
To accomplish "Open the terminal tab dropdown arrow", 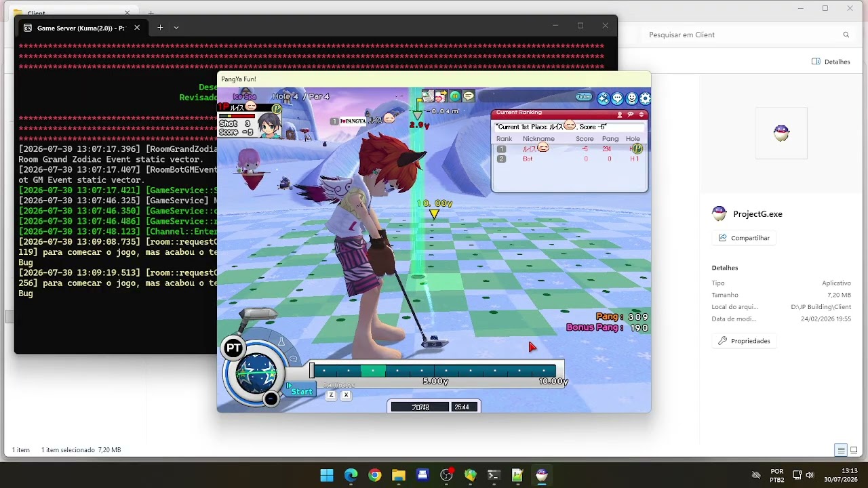I will (x=176, y=28).
